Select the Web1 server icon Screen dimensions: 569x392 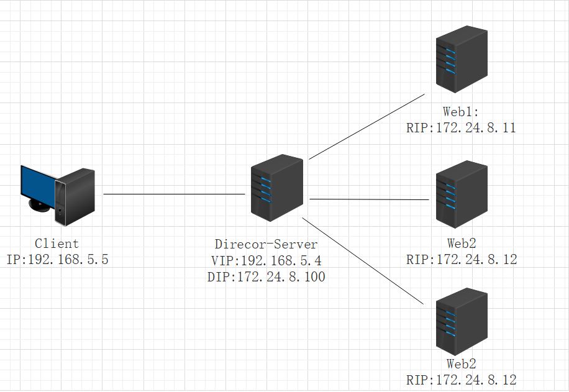[x=462, y=59]
